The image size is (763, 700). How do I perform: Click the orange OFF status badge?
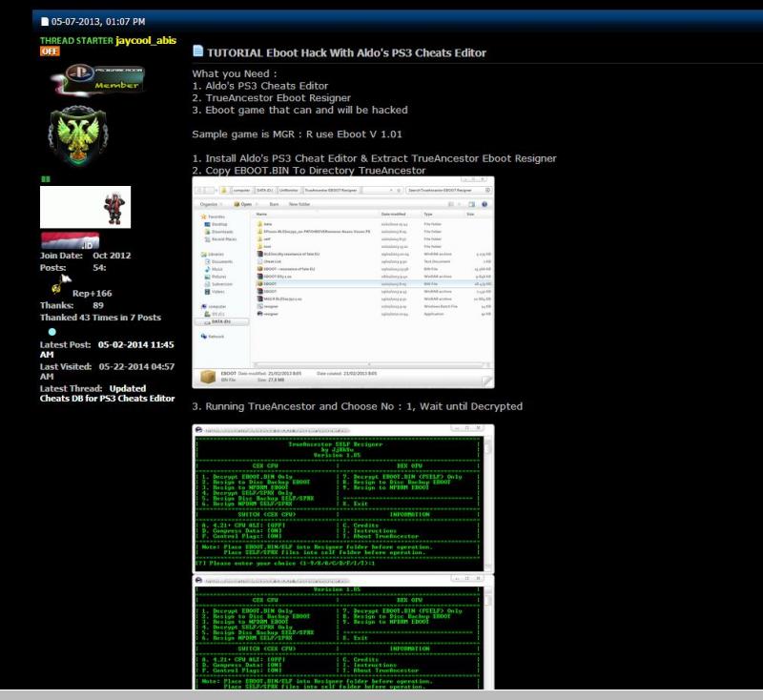50,51
